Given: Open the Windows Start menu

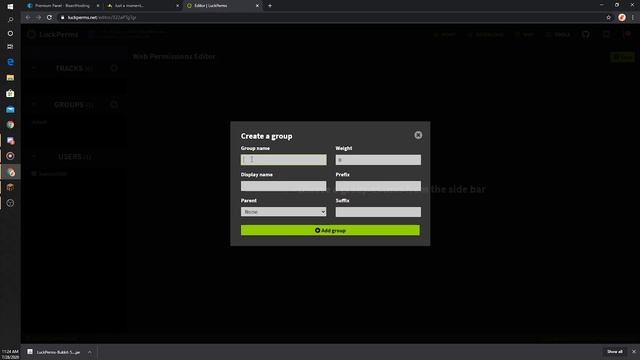Looking at the screenshot, I should pos(10,6).
